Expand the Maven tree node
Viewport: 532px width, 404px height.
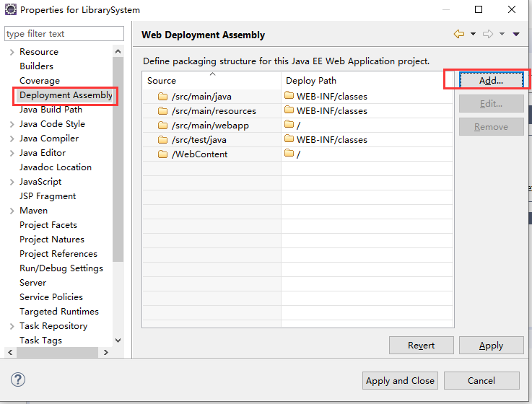tap(12, 211)
